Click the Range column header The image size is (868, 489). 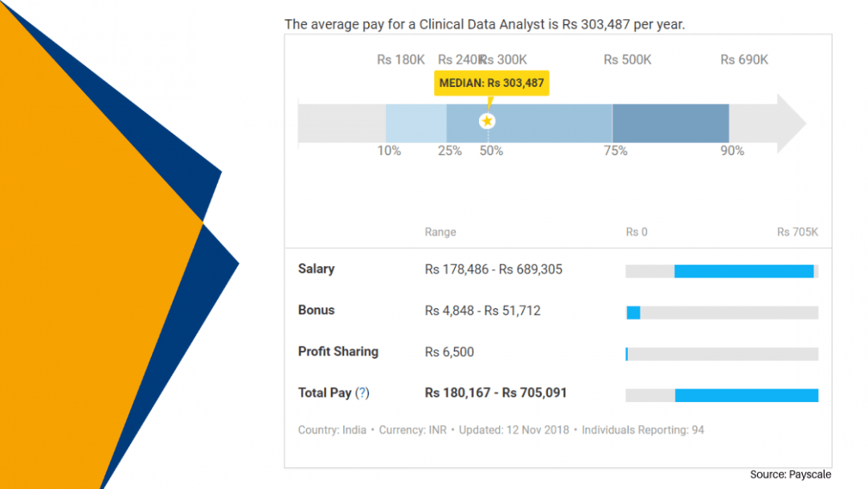(x=440, y=232)
